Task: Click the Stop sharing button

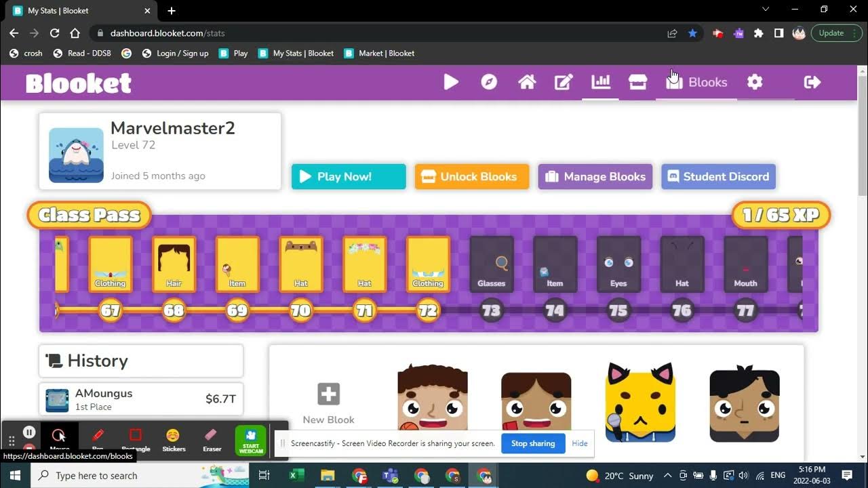Action: click(x=533, y=443)
